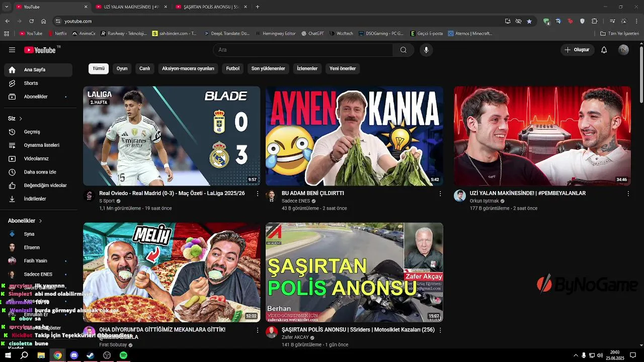Open Spotify from the taskbar

123,355
